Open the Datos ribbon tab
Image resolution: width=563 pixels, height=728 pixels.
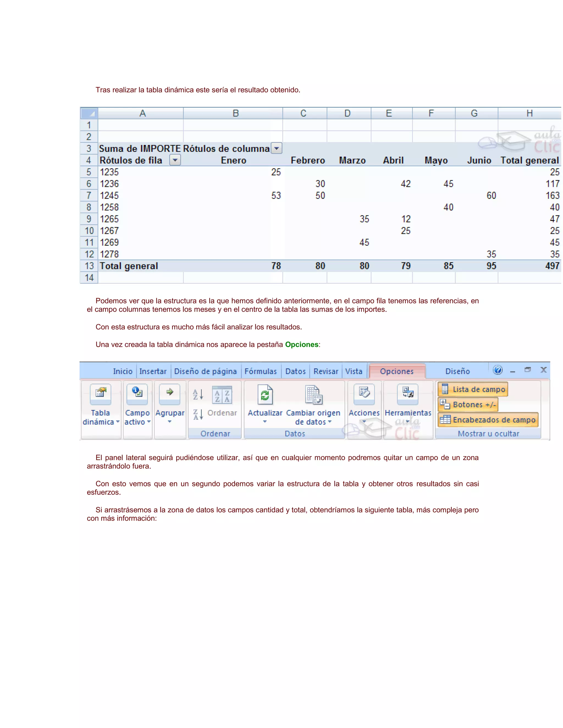click(x=296, y=371)
